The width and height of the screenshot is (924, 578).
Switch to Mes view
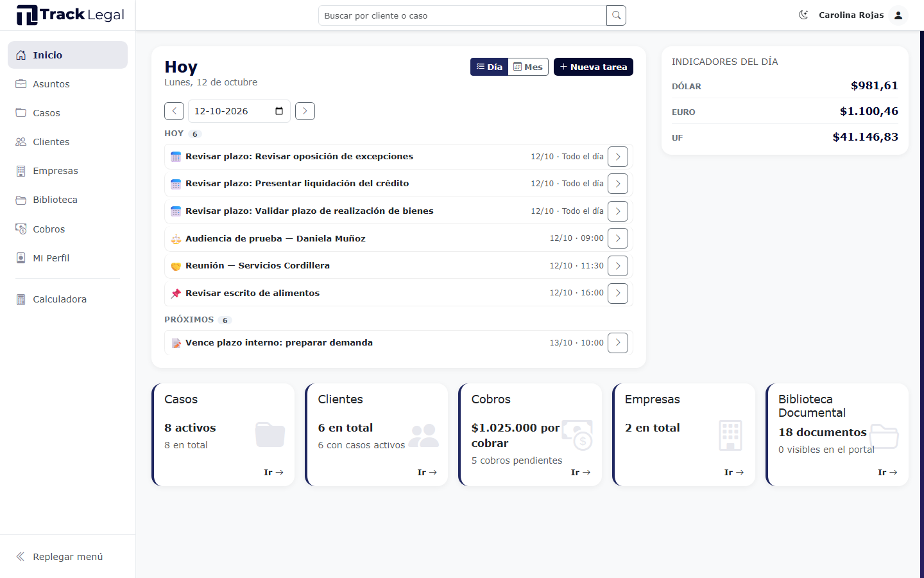pyautogui.click(x=528, y=67)
